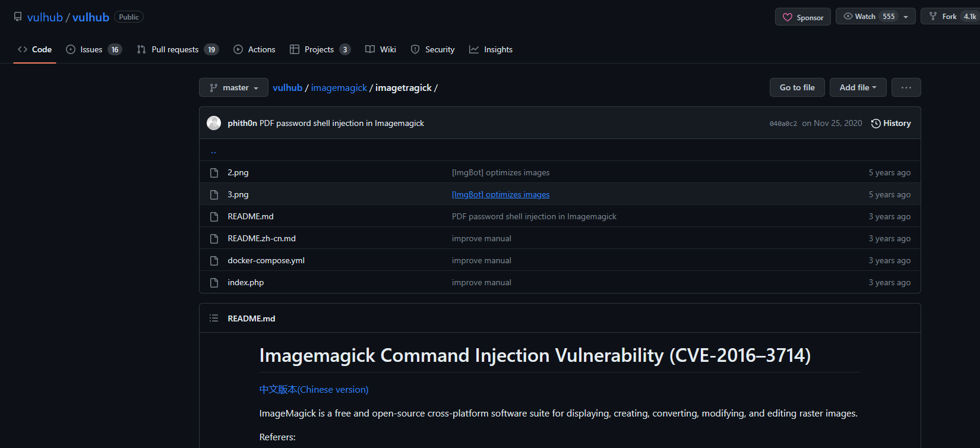This screenshot has width=980, height=448.
Task: Click the file icon next to 2.png
Action: pyautogui.click(x=214, y=173)
